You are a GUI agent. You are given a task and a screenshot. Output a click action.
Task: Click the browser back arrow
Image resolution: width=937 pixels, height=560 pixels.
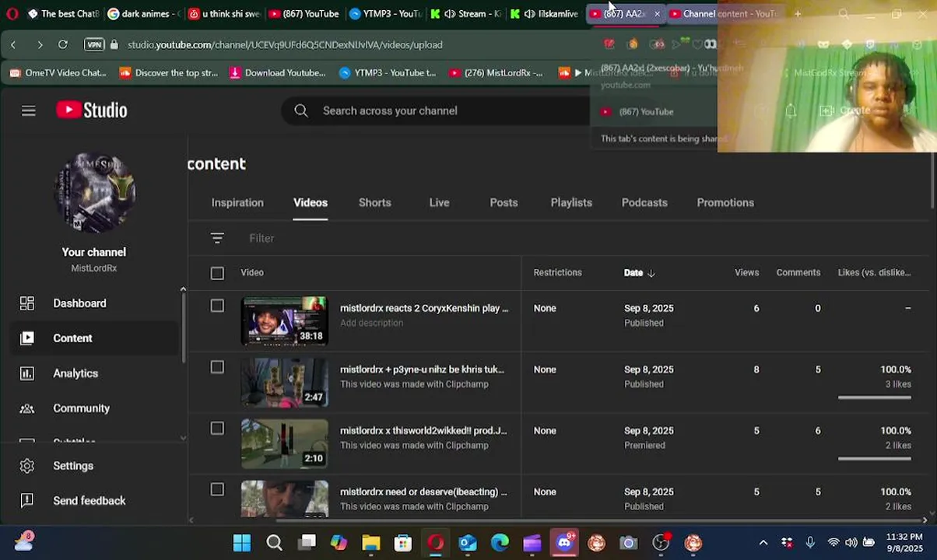pos(13,44)
